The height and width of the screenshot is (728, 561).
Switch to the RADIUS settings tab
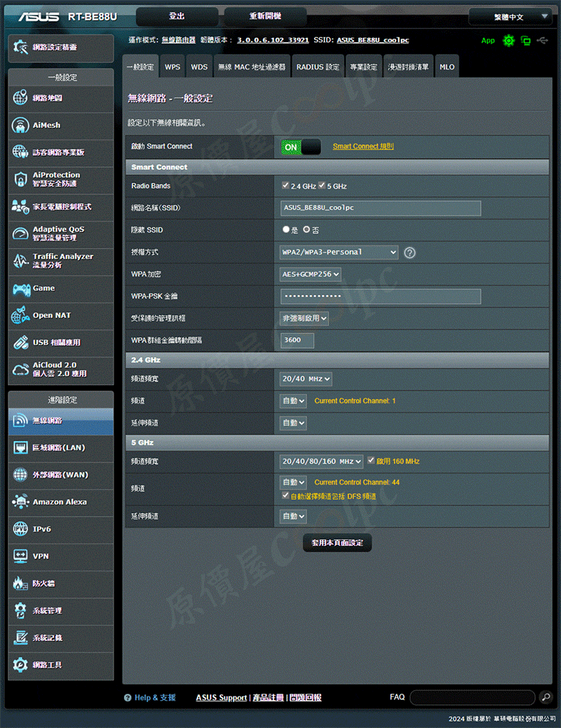click(x=318, y=67)
